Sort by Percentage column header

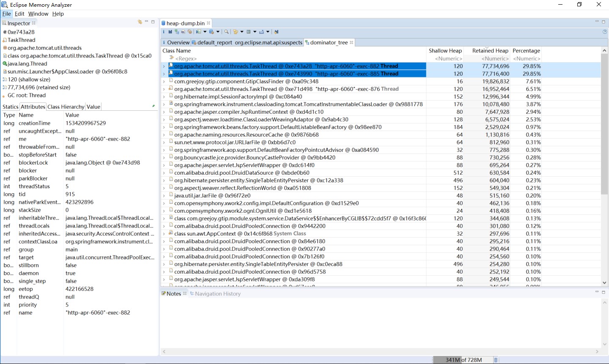526,51
